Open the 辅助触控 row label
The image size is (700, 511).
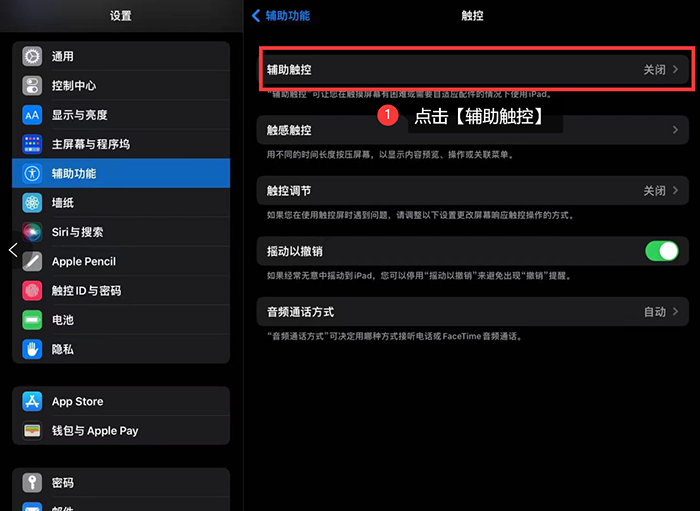[x=289, y=70]
